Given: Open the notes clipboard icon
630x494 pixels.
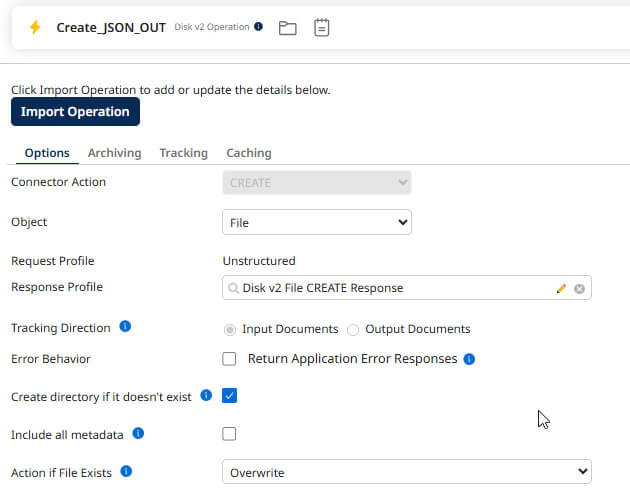Looking at the screenshot, I should point(322,28).
